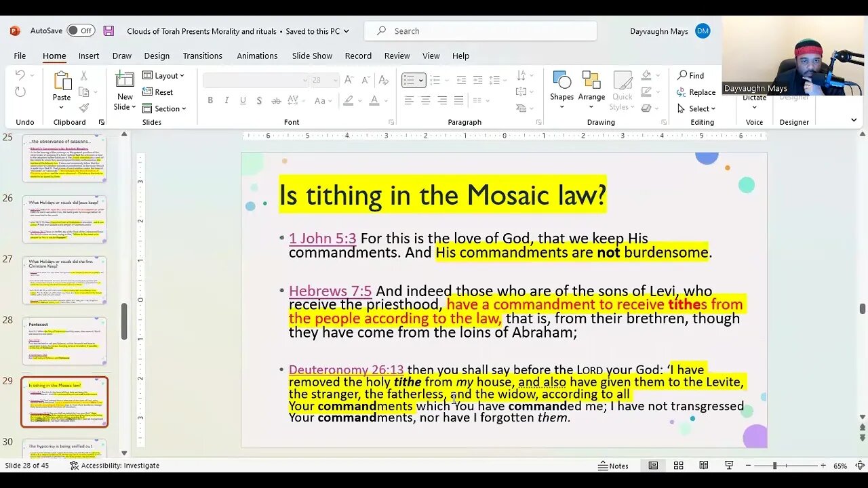
Task: Follow the Hebrews 7:5 link
Action: coord(330,291)
